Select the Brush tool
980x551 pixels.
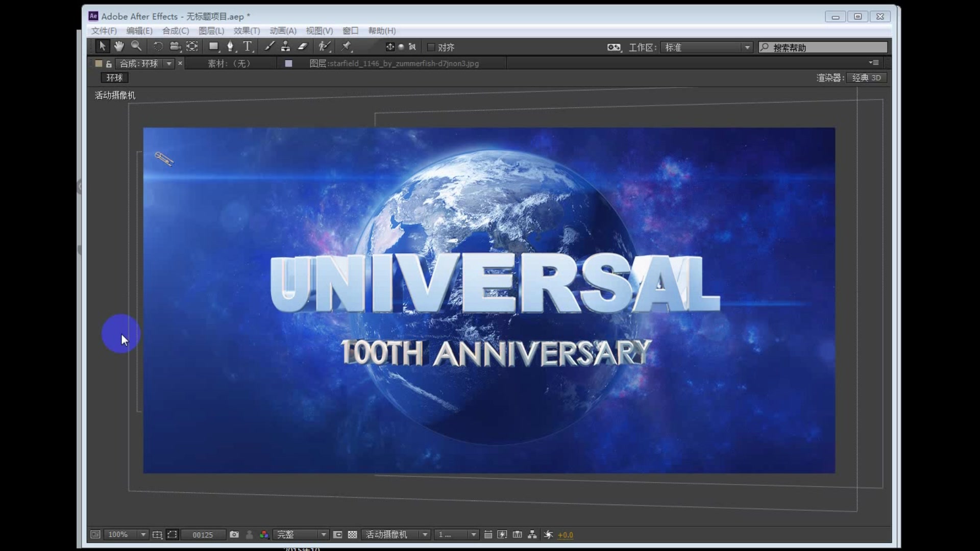tap(269, 46)
